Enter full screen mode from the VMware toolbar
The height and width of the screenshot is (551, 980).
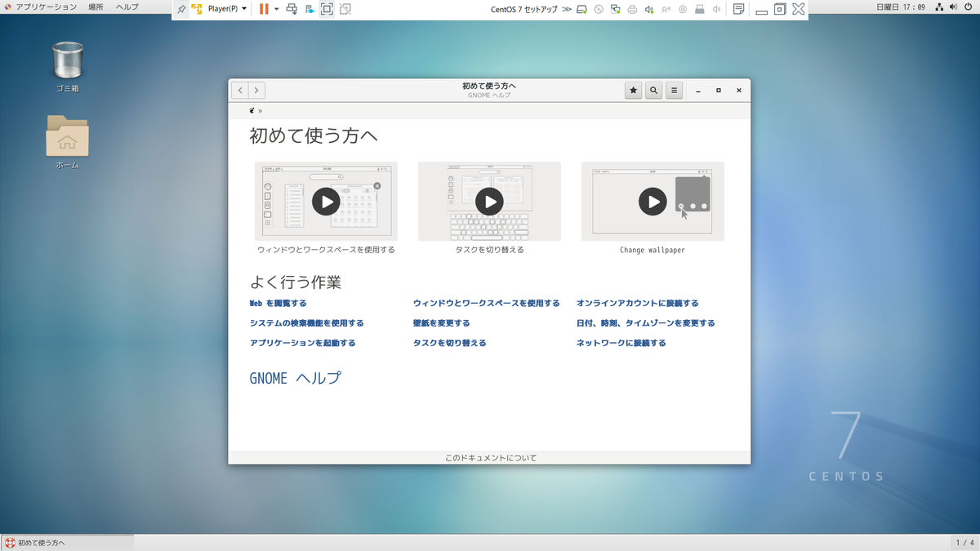pos(327,9)
